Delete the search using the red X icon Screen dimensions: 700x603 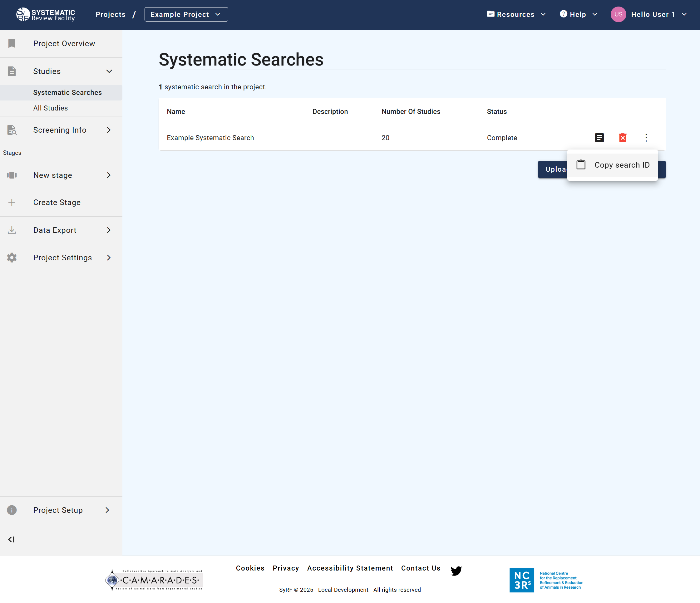(x=623, y=137)
